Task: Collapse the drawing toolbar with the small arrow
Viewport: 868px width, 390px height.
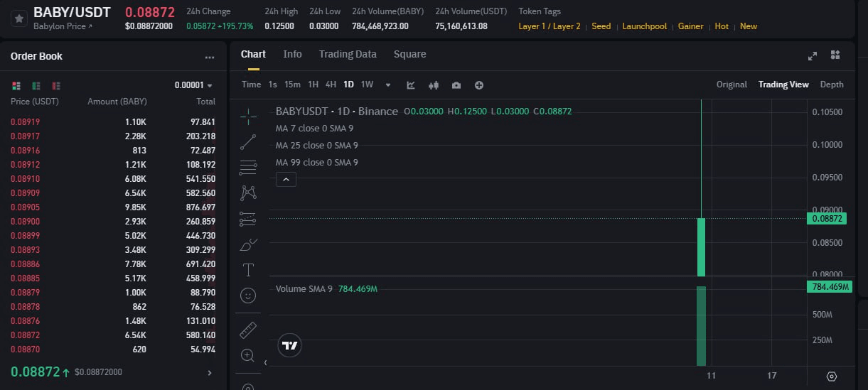Action: pyautogui.click(x=265, y=362)
